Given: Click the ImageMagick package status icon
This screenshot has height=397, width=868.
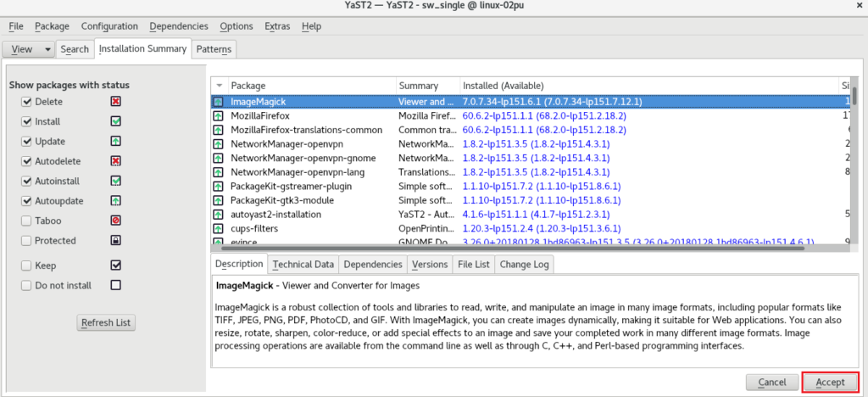Looking at the screenshot, I should coord(219,102).
